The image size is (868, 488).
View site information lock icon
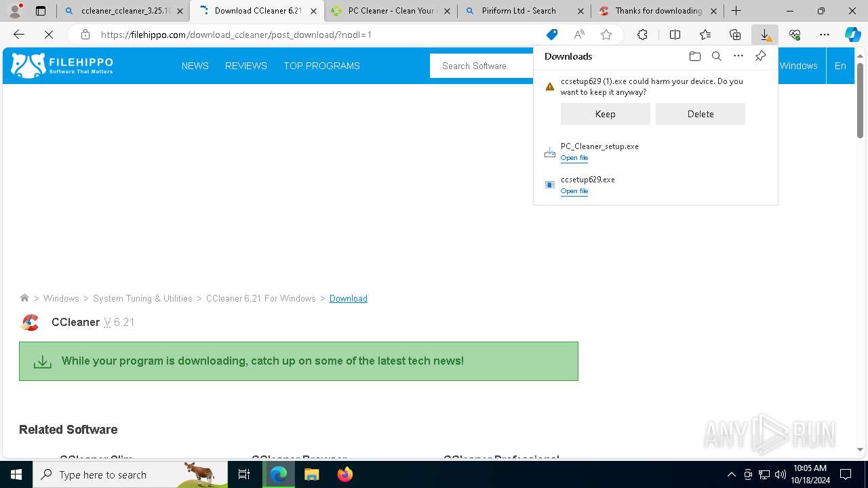tap(85, 35)
